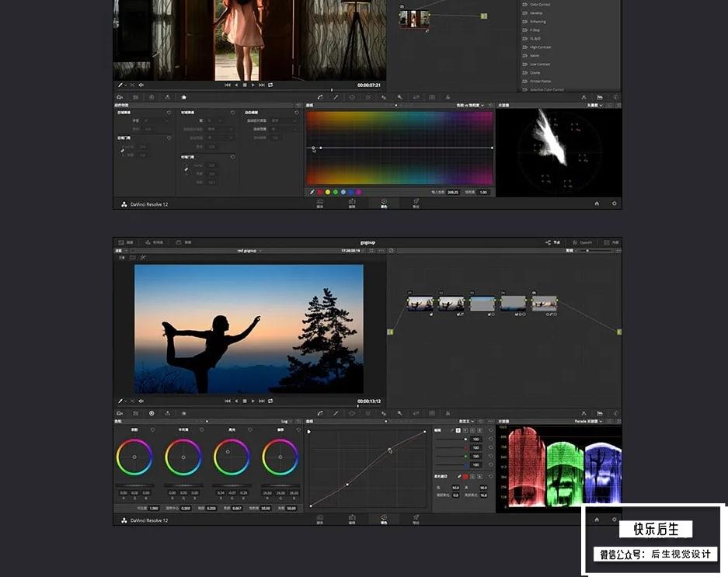The image size is (728, 577).
Task: Open the curves palette in the lower toolbar
Action: pyautogui.click(x=320, y=413)
